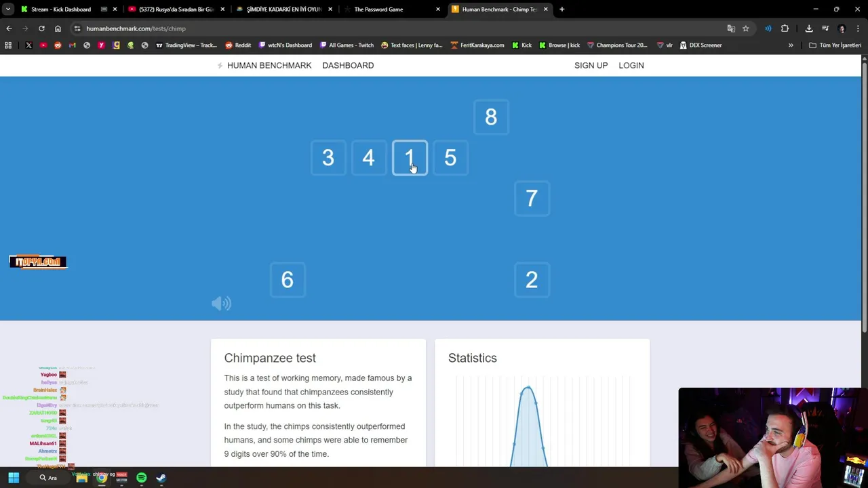Open the tab search dropdown arrow

click(7, 9)
